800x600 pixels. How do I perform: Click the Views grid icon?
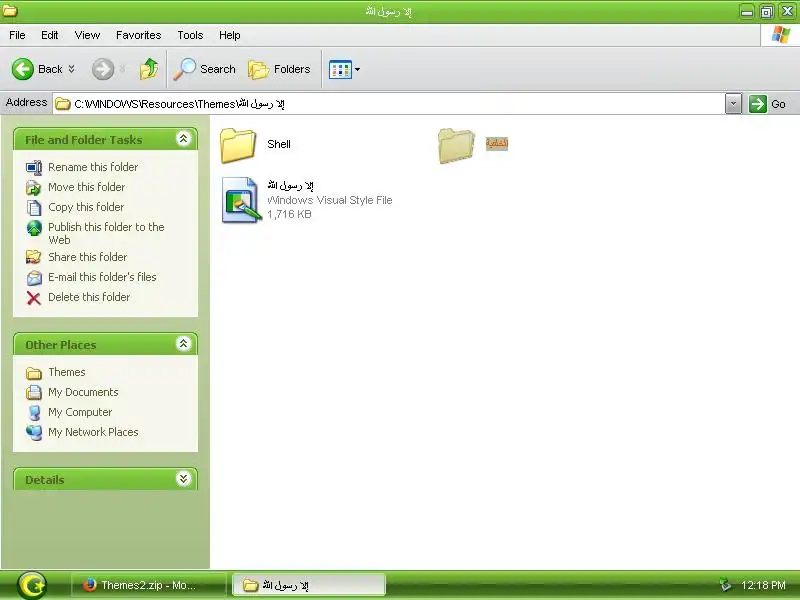coord(340,69)
